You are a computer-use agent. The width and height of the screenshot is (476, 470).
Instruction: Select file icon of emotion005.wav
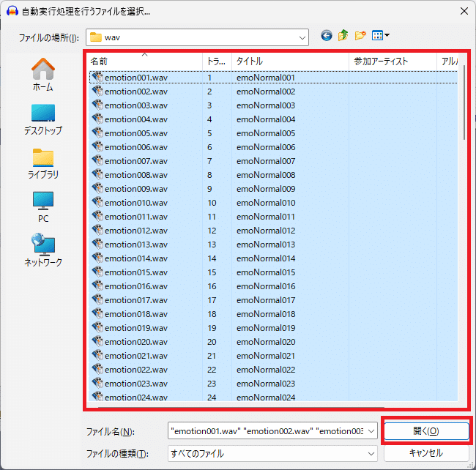(97, 133)
